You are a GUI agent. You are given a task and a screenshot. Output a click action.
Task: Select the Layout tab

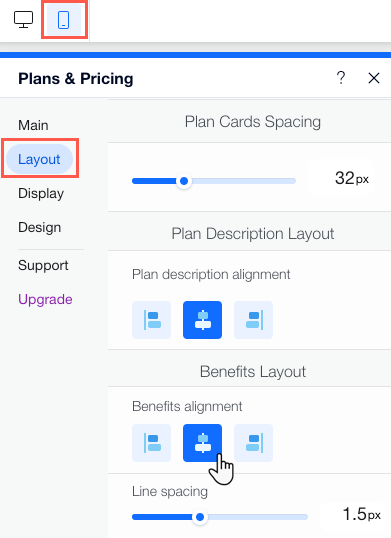tap(39, 159)
